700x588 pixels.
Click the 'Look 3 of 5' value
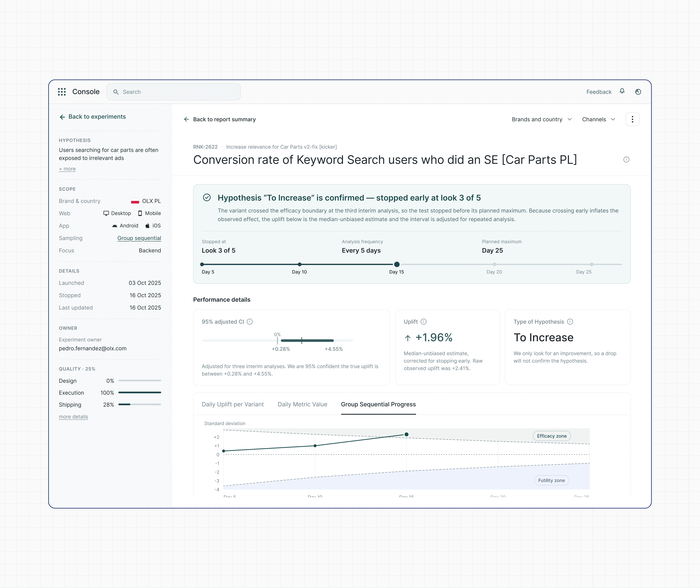[218, 251]
